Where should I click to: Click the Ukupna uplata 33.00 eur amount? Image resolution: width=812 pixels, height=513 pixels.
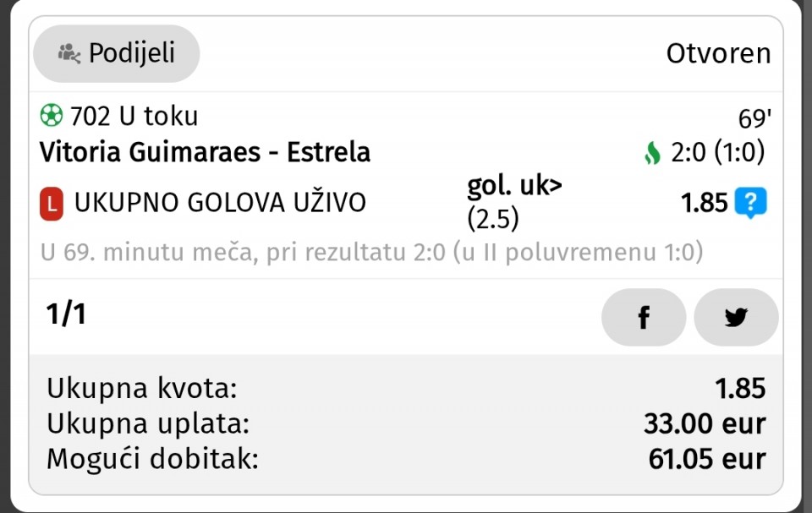704,423
